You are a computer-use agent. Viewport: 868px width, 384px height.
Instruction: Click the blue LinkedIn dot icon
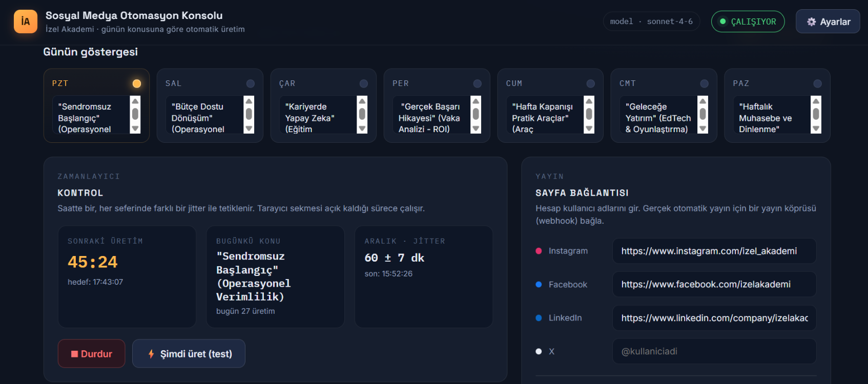click(x=539, y=318)
